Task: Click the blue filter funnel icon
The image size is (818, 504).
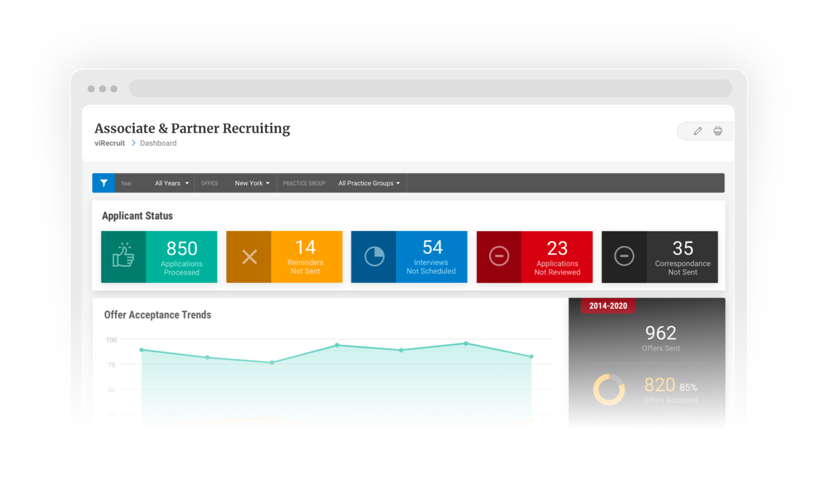Action: pos(103,183)
